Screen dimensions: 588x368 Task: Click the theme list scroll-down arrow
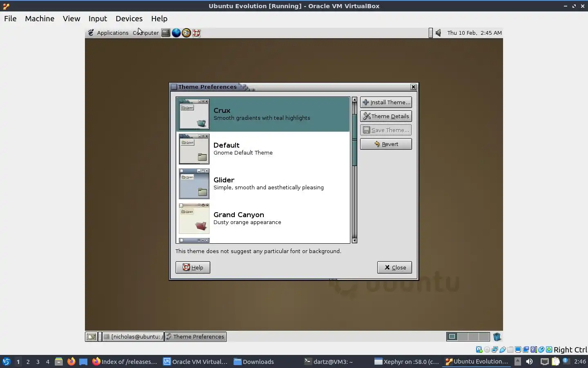click(354, 240)
